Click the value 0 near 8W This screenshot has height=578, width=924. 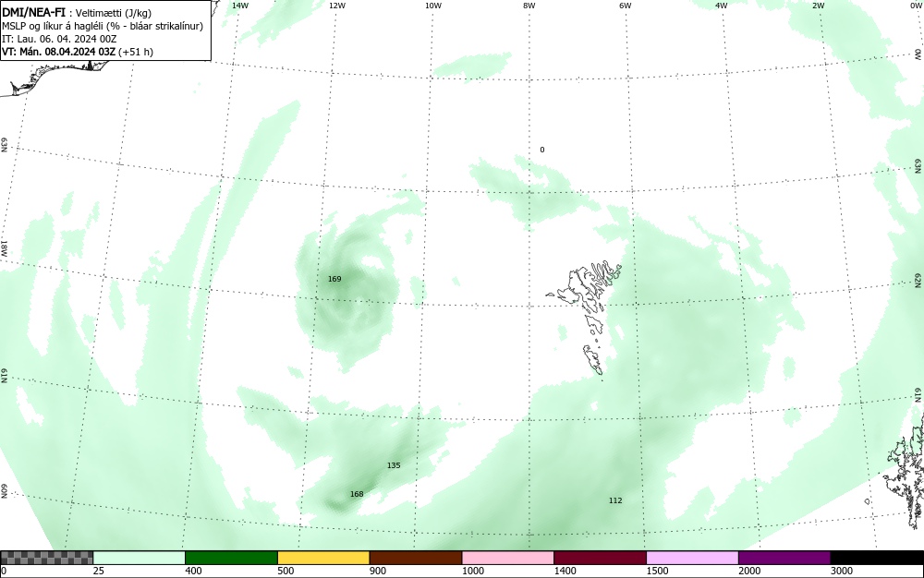pos(542,151)
